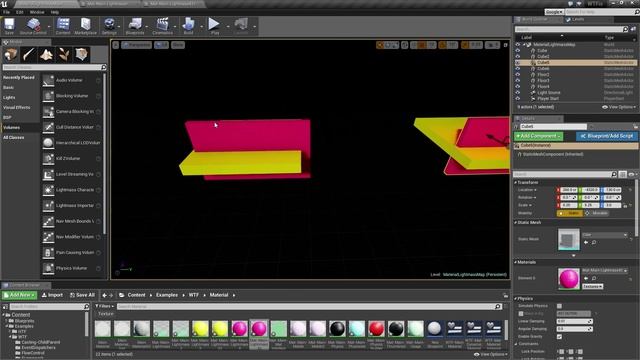Open the File menu
This screenshot has height=360, width=640.
click(7, 12)
